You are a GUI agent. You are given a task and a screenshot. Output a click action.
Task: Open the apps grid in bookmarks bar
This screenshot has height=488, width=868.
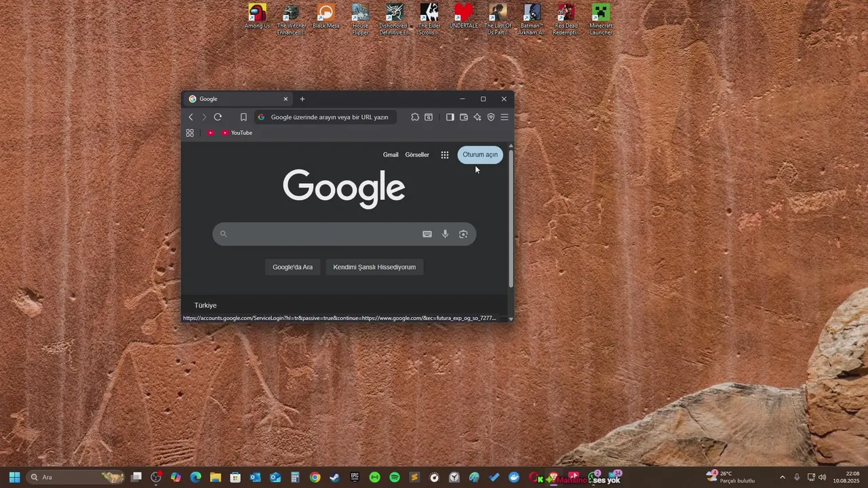tap(190, 133)
